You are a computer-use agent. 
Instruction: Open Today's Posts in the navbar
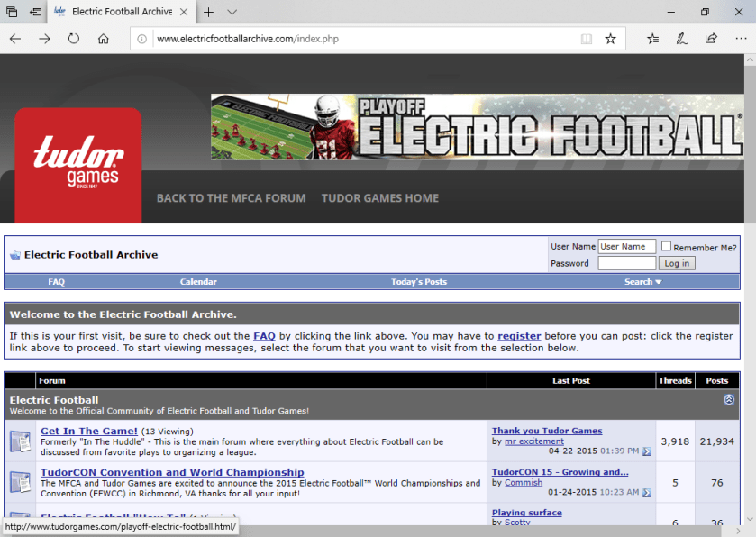[418, 282]
